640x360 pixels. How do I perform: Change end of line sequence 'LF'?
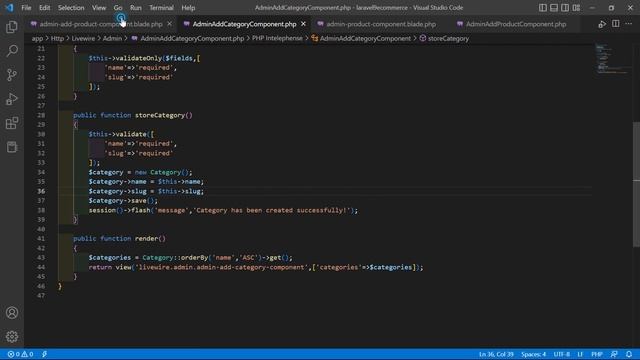(580, 354)
